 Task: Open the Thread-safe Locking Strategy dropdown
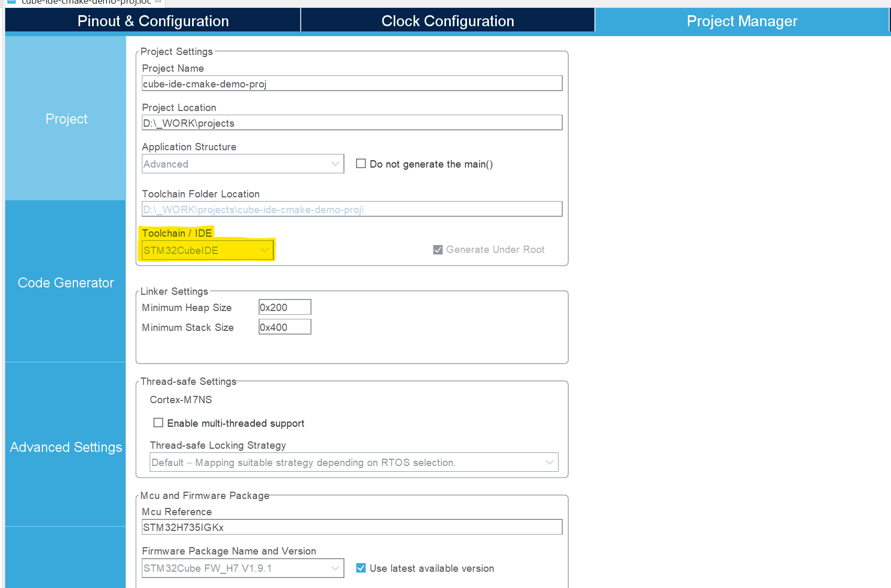click(x=354, y=462)
